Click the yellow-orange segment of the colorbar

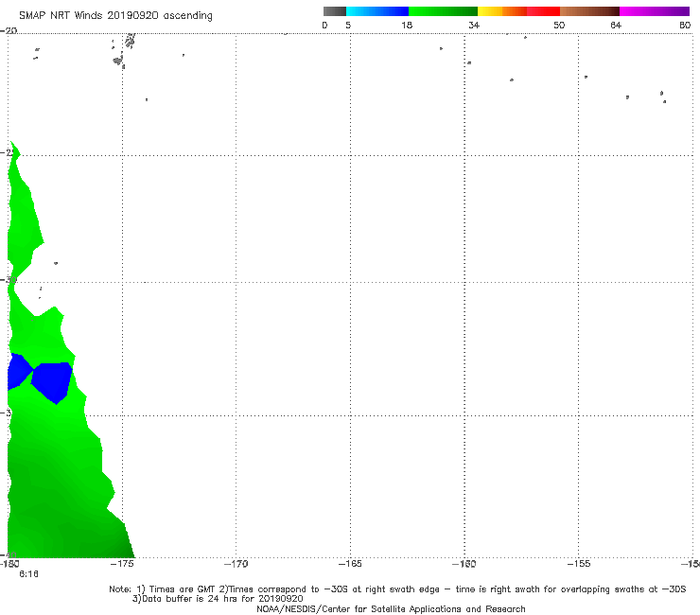click(x=502, y=11)
